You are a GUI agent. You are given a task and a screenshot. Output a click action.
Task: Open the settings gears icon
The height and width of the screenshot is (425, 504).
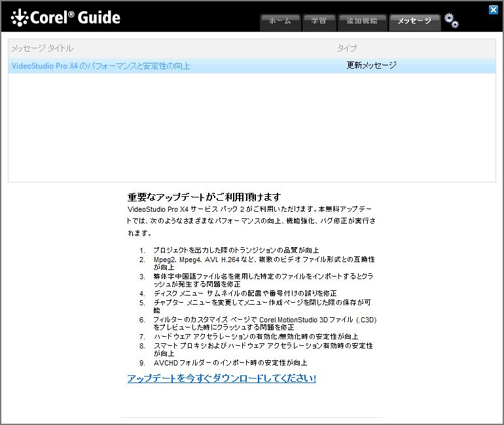click(451, 20)
